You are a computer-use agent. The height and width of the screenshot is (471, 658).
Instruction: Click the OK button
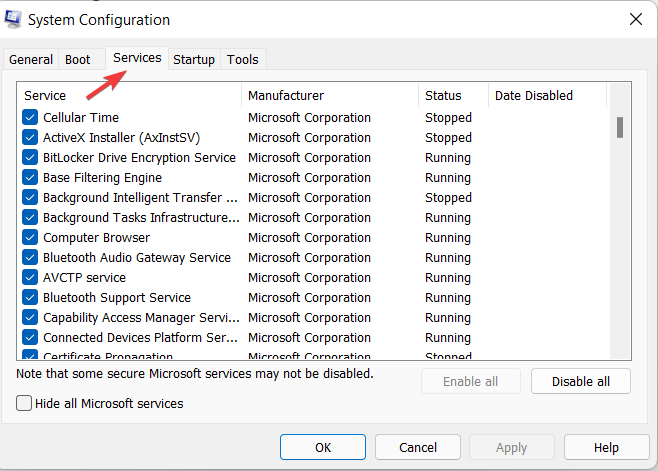(323, 447)
